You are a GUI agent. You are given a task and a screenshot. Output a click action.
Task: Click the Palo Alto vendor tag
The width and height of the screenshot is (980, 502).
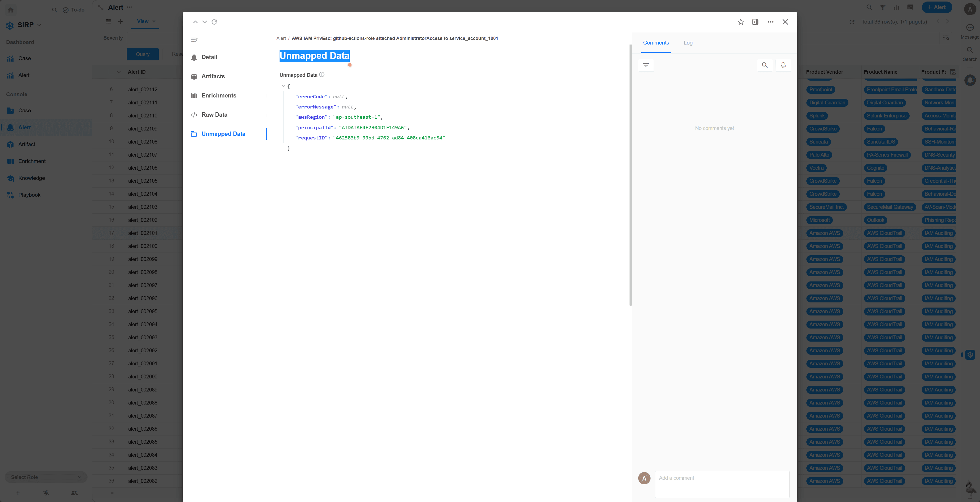point(819,155)
